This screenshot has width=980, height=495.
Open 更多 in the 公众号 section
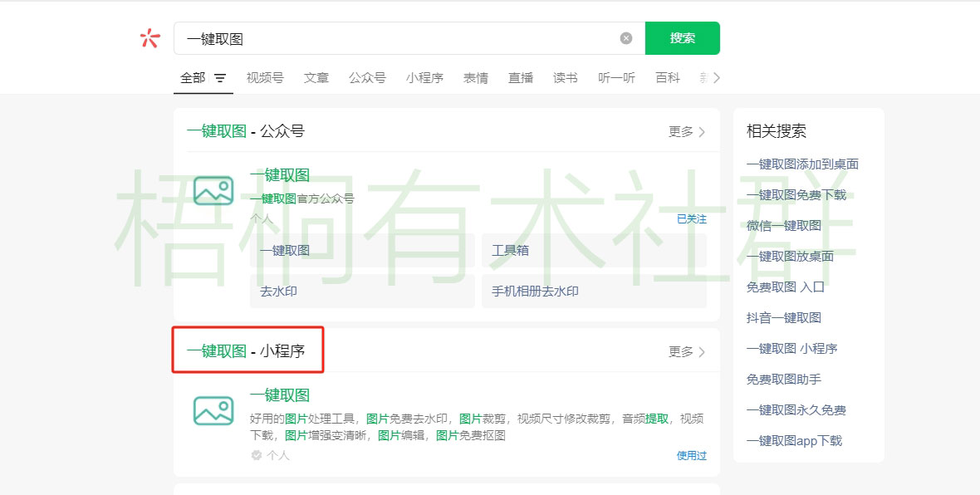pyautogui.click(x=687, y=131)
